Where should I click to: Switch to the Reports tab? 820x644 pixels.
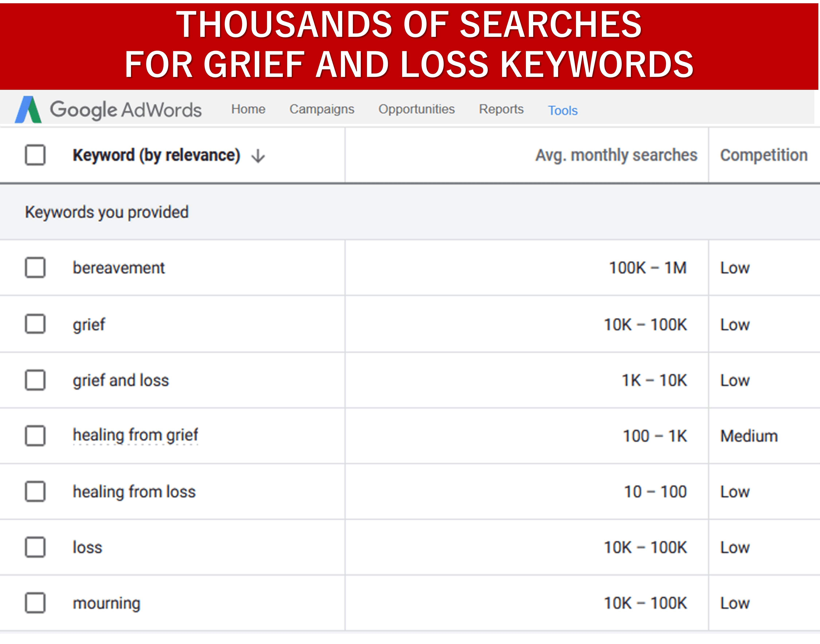click(501, 109)
